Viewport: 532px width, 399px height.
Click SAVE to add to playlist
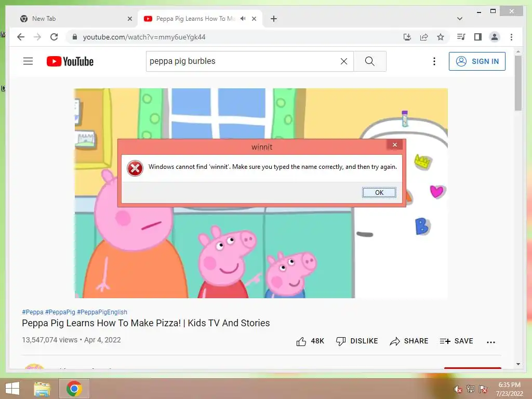[456, 341]
